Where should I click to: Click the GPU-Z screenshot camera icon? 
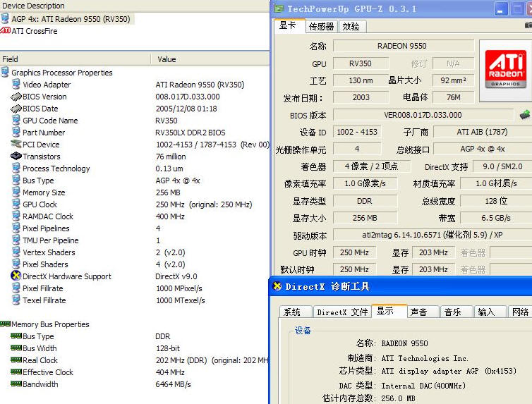click(528, 25)
